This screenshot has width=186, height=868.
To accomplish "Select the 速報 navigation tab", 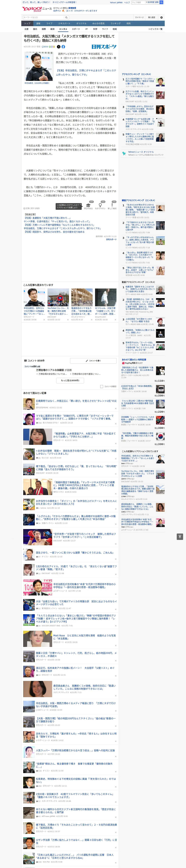I will click(x=38, y=23).
